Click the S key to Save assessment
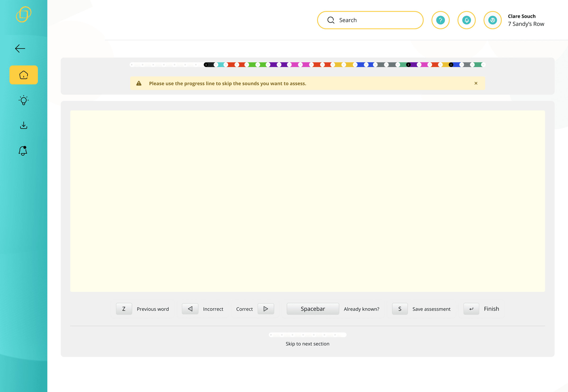Viewport: 568px width, 392px height. (x=399, y=309)
